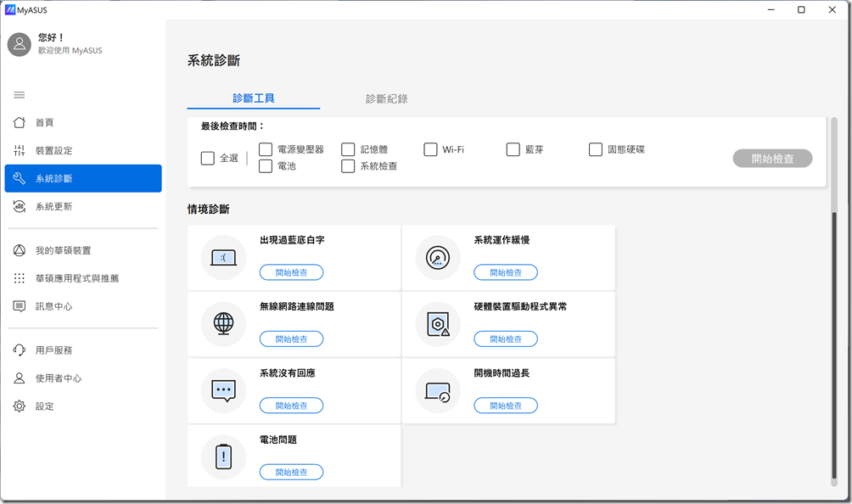Click the 華碩應用程式與推薦 grid icon
The height and width of the screenshot is (504, 852).
[20, 278]
